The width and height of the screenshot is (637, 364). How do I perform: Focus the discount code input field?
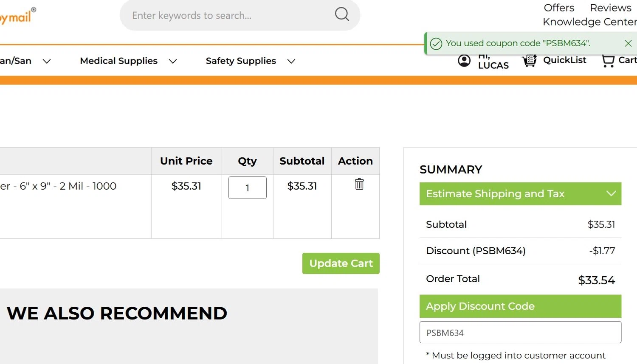coord(520,333)
